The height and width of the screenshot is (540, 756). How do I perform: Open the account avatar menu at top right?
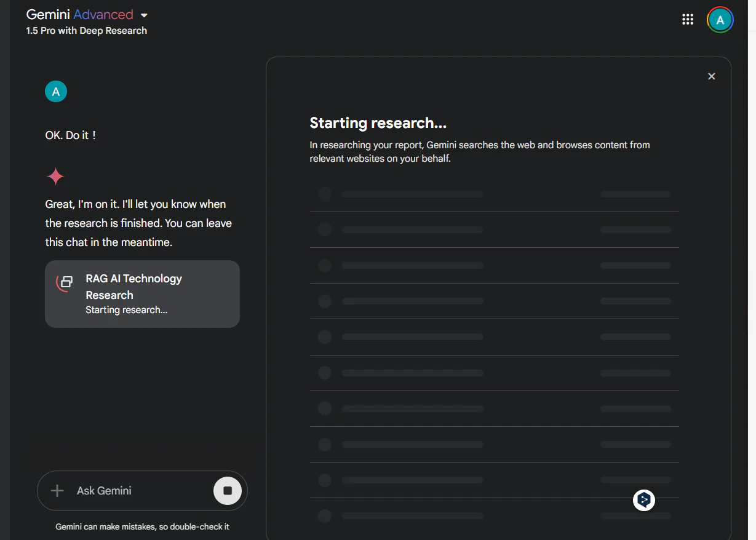pos(720,20)
